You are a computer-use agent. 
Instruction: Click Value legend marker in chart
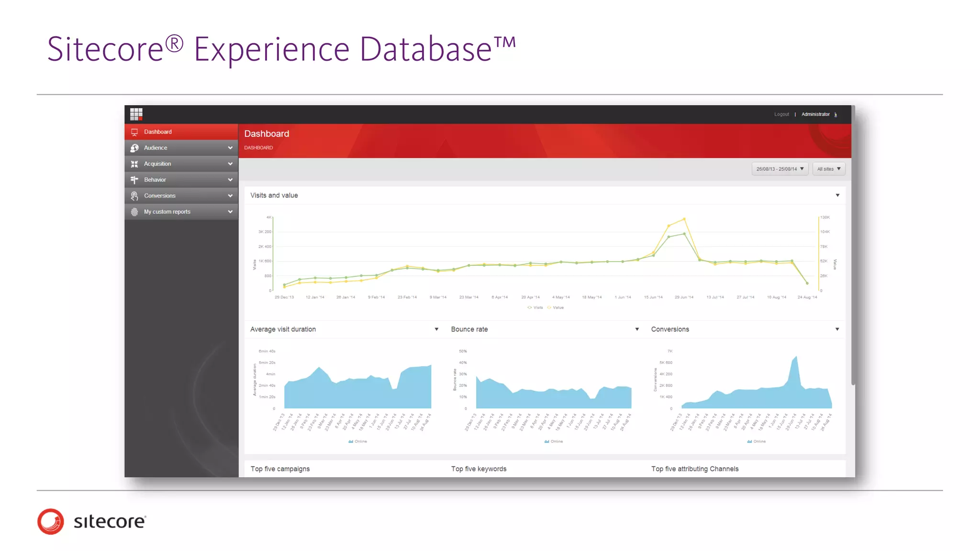[x=549, y=308]
